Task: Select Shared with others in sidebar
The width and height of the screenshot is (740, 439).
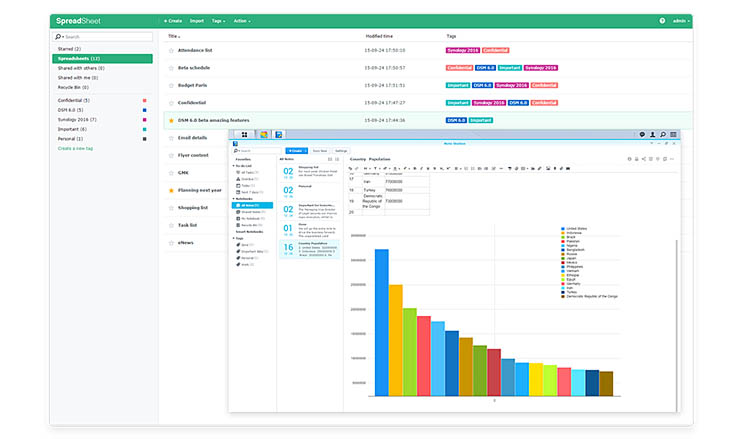Action: (x=78, y=70)
